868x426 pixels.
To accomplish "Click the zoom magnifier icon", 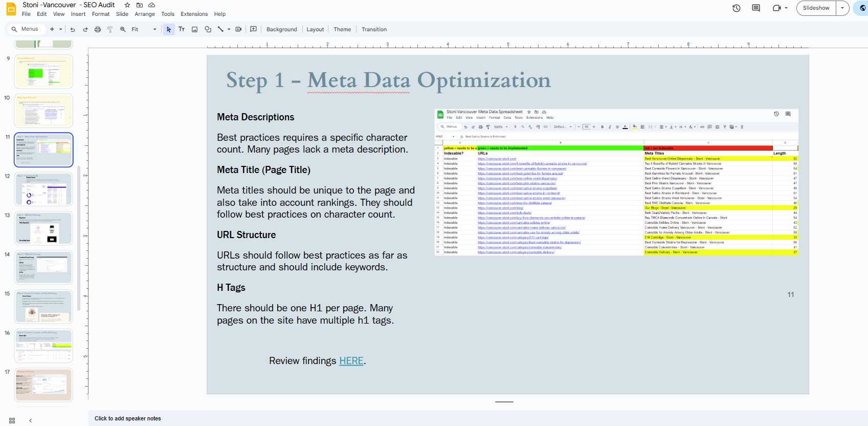I will [x=123, y=29].
